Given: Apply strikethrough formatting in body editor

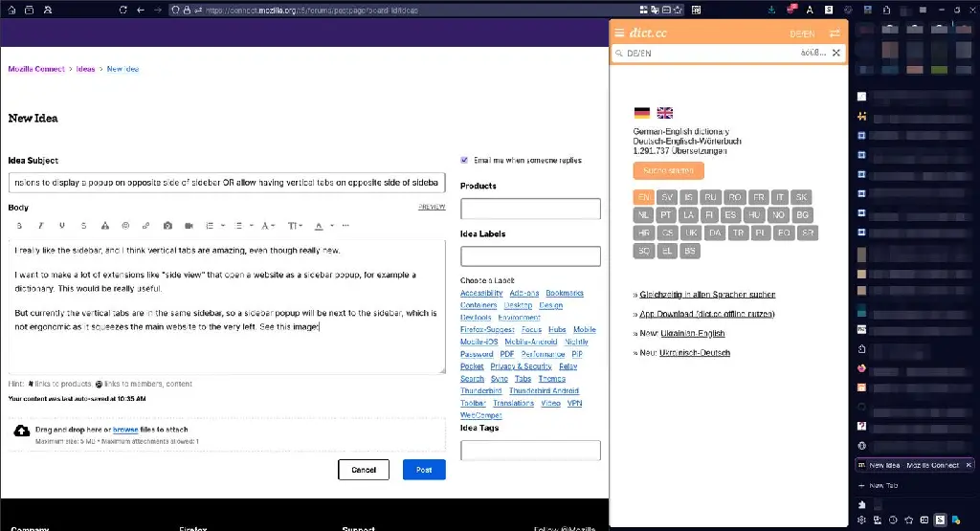Looking at the screenshot, I should 83,226.
